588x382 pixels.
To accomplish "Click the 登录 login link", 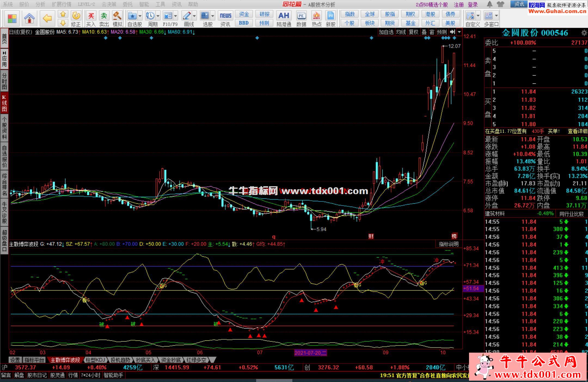I will 473,5.
